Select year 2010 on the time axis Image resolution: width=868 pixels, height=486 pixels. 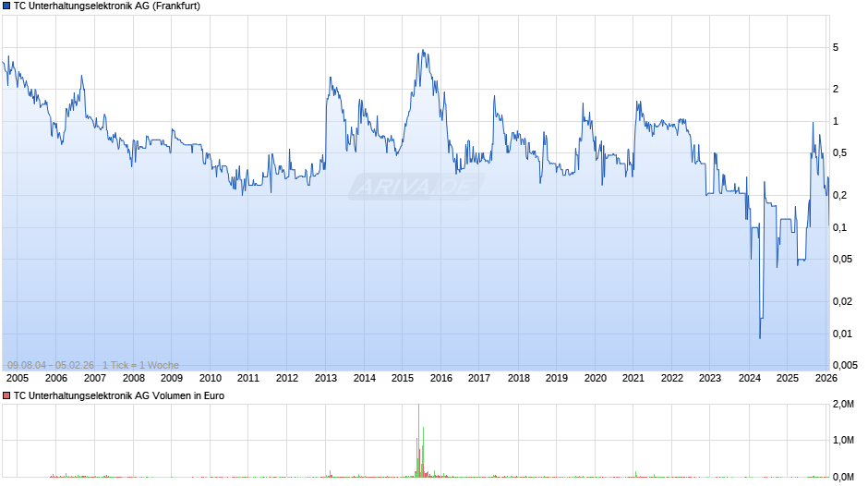[211, 378]
